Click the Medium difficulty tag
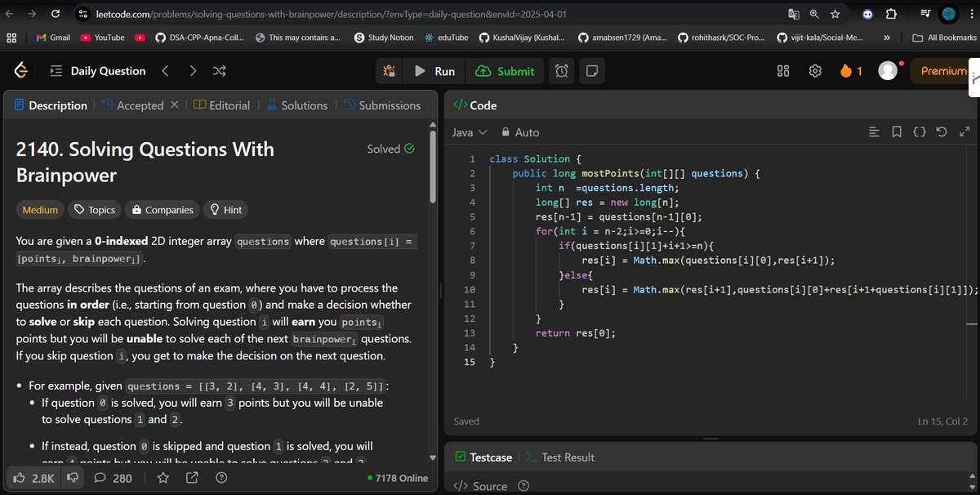This screenshot has width=980, height=495. pos(40,210)
